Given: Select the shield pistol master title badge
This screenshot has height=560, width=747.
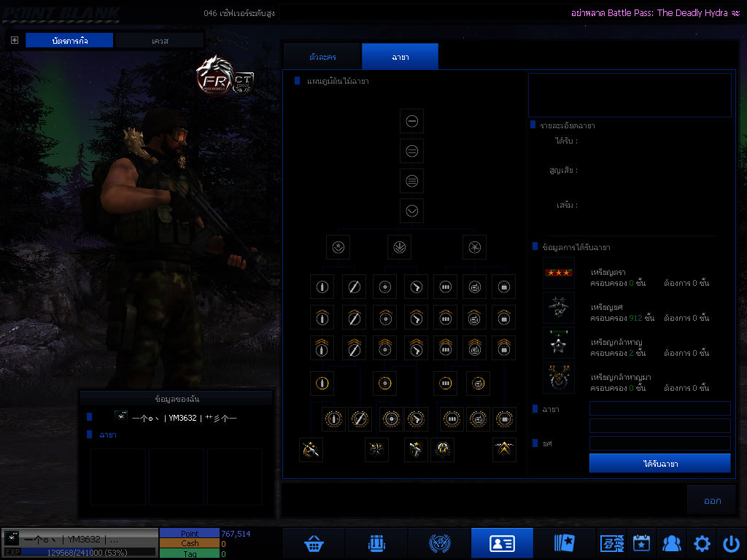Looking at the screenshot, I should point(416,449).
